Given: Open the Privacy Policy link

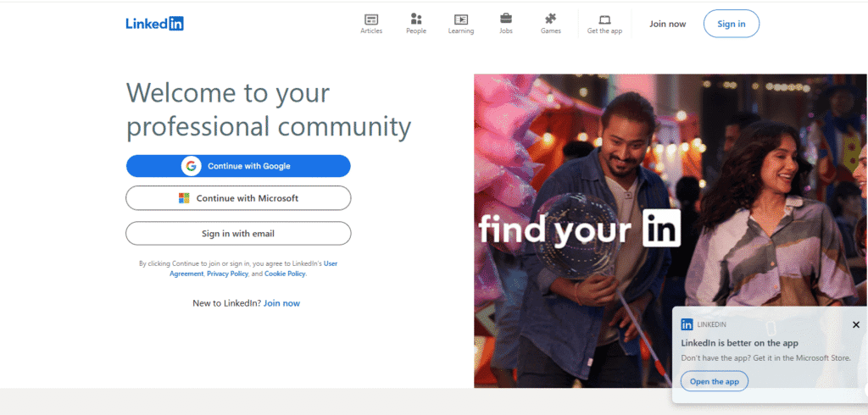Looking at the screenshot, I should (x=227, y=274).
